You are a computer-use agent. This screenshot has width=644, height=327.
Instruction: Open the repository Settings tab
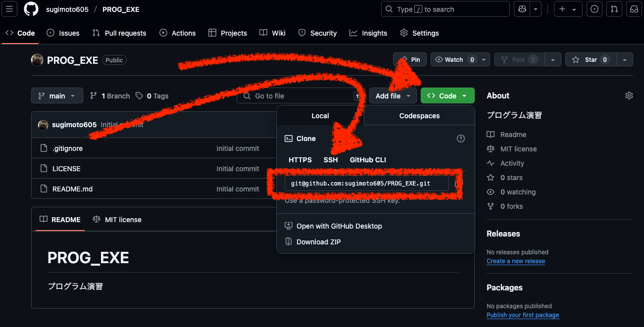point(419,33)
